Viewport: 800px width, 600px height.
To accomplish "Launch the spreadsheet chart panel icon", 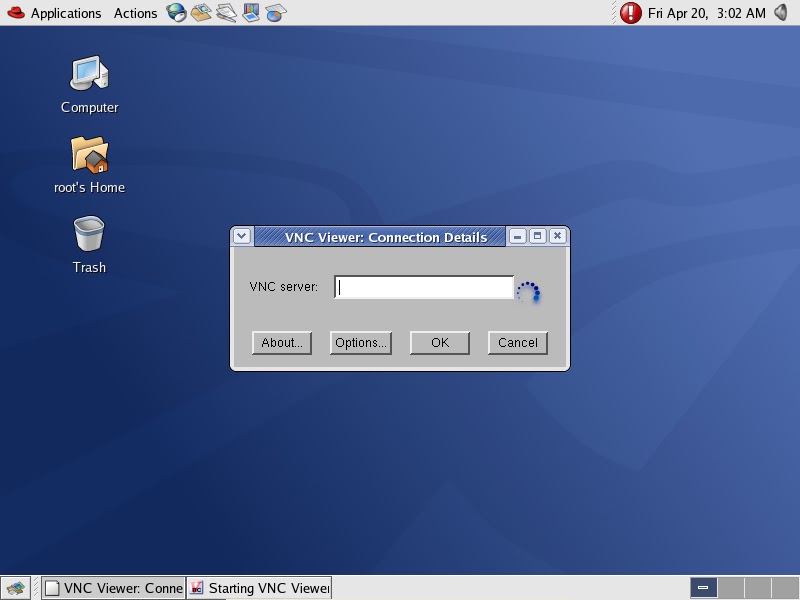I will 276,12.
